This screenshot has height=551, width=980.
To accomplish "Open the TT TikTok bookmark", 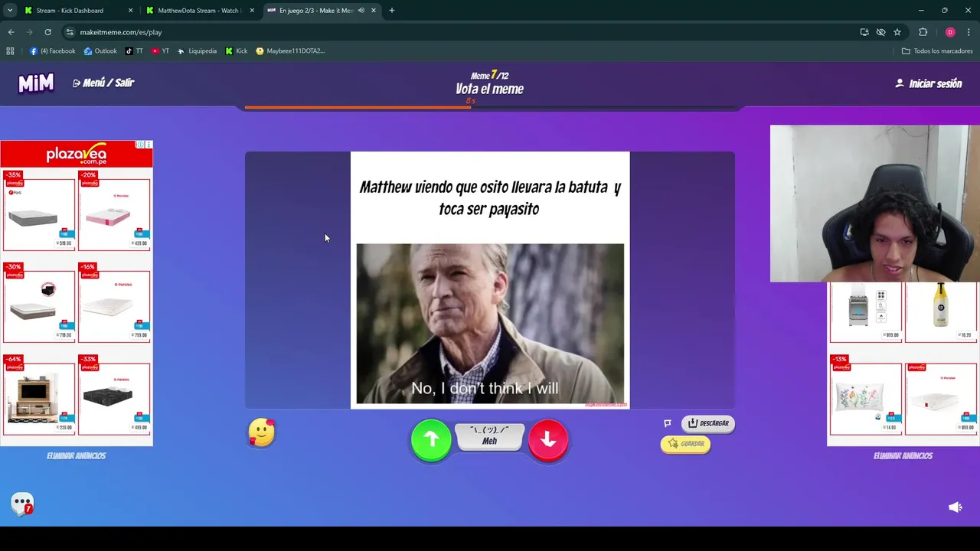I will coord(134,51).
